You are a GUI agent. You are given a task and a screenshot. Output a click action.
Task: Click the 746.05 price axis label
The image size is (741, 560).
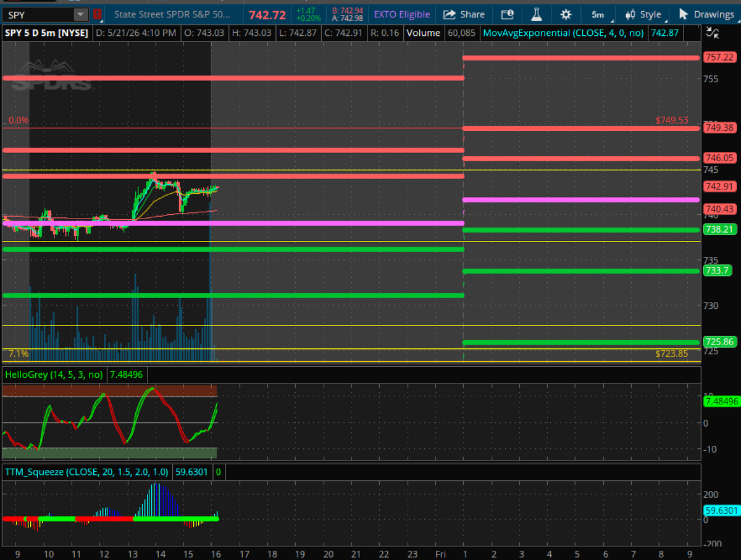(719, 158)
